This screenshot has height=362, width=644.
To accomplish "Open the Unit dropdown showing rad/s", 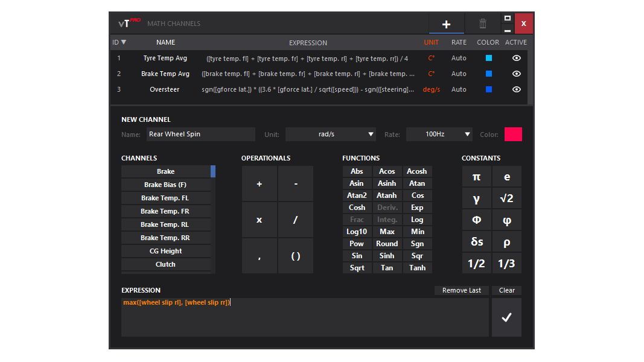I will pyautogui.click(x=330, y=134).
